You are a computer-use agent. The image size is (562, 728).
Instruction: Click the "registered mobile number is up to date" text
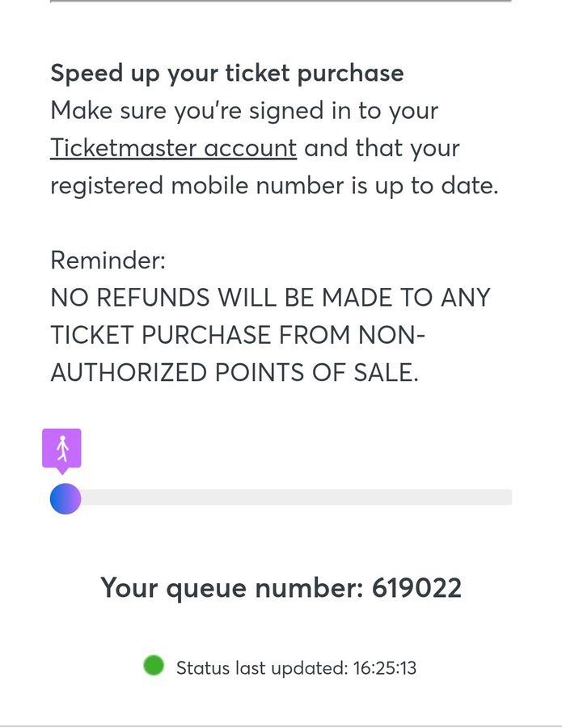[274, 185]
